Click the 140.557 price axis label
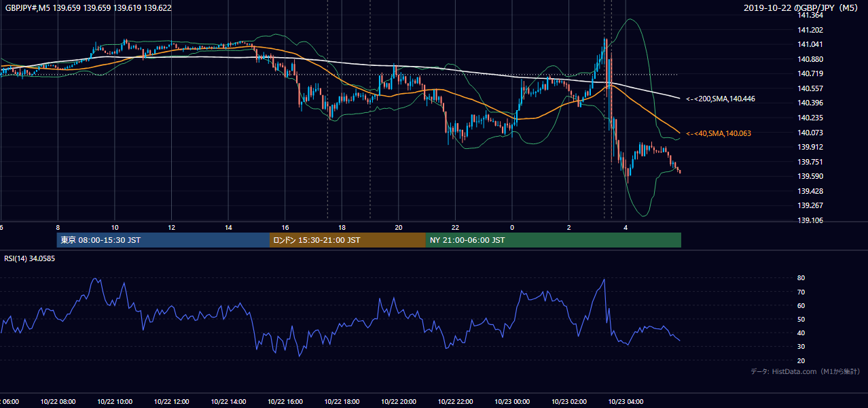 810,88
